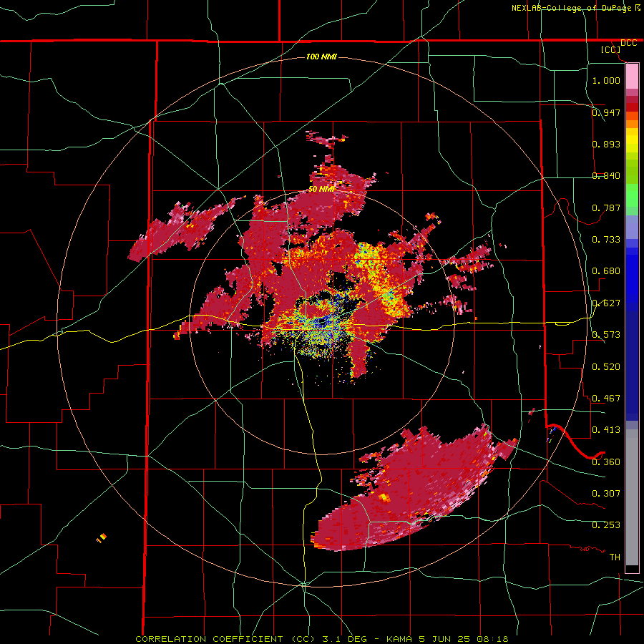Pick the light pink swatch atop color bar

632,76
